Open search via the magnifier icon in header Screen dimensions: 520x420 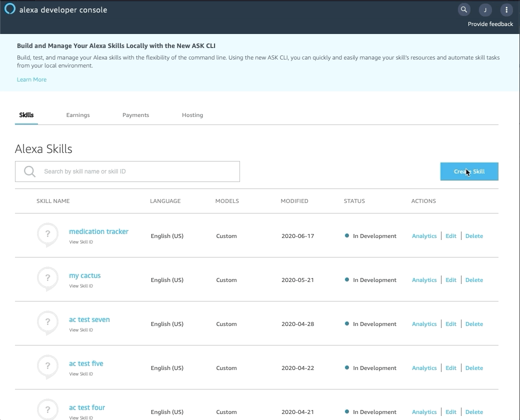coord(464,9)
